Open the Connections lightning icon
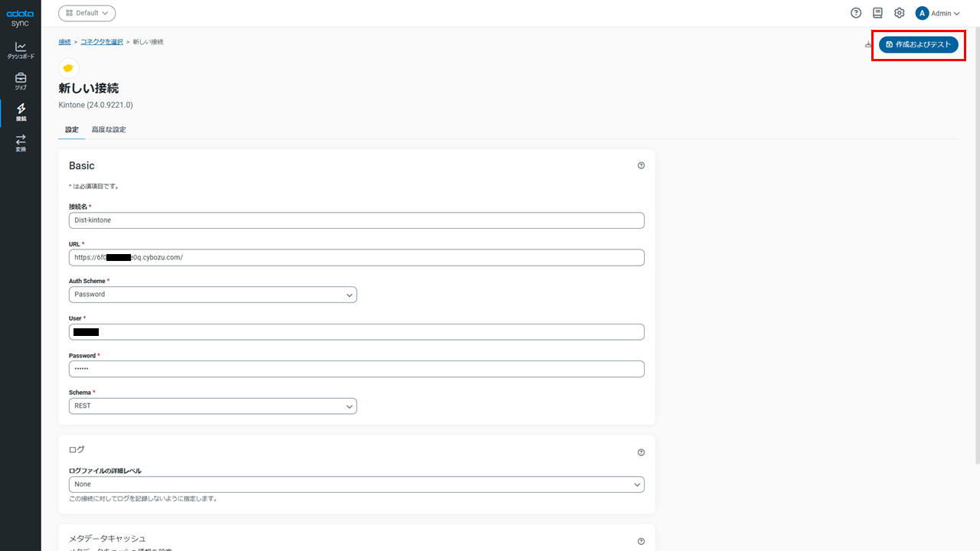Screen dimensions: 980x551 (21, 112)
